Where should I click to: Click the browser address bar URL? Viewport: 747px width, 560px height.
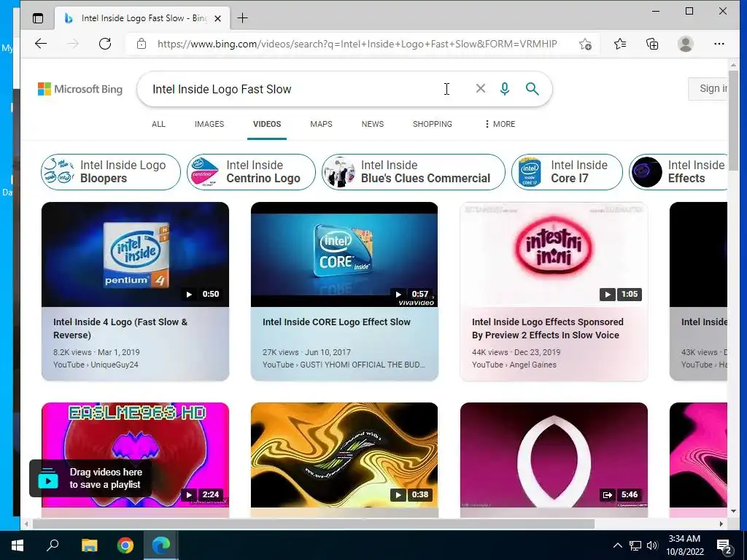tap(357, 44)
